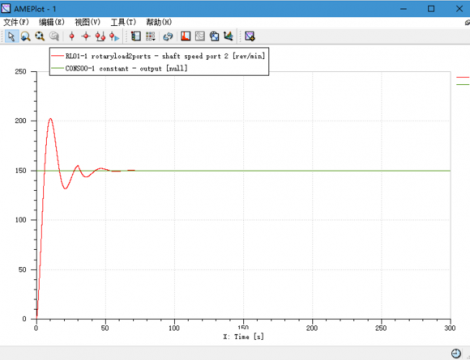The width and height of the screenshot is (470, 360).
Task: Click the crosshair cursor marker icon
Action: pyautogui.click(x=86, y=36)
